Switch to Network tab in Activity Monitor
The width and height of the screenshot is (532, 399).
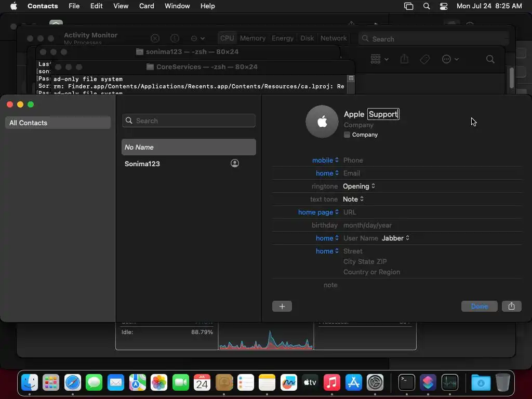[334, 38]
